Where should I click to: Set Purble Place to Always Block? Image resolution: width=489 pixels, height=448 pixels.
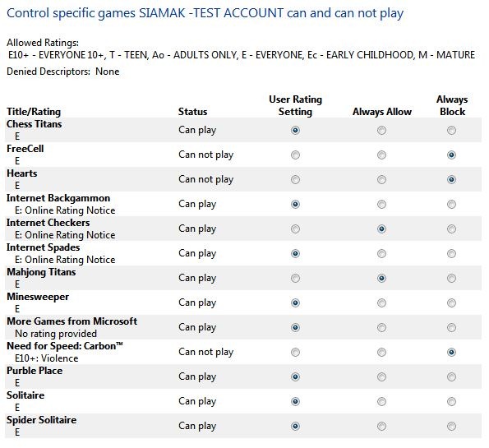tap(451, 376)
